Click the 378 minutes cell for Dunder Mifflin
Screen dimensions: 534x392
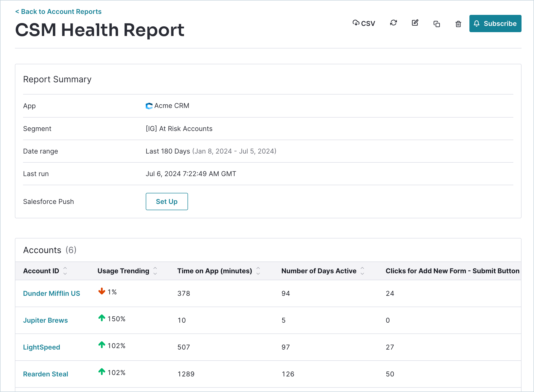click(x=184, y=293)
